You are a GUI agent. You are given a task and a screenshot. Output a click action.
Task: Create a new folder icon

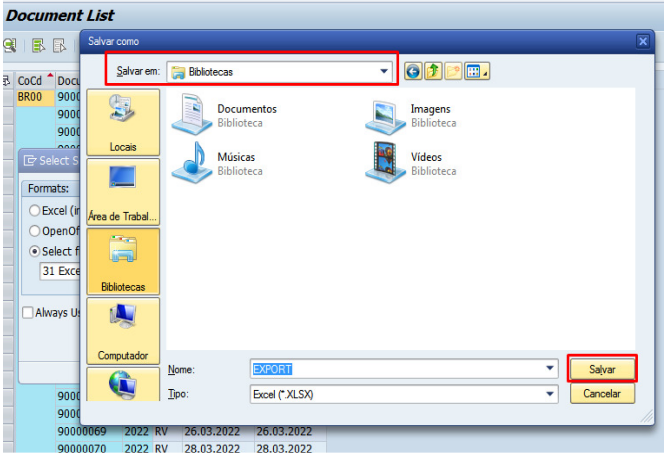[x=453, y=71]
